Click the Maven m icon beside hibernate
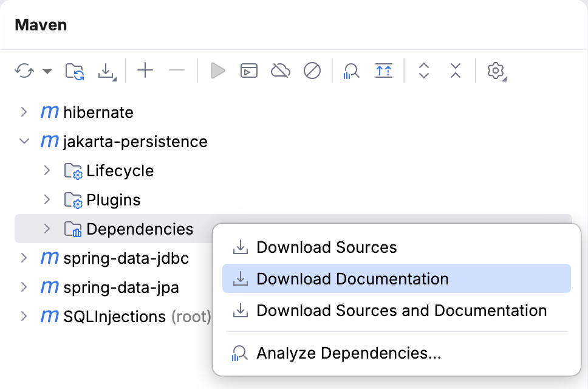This screenshot has height=389, width=588. pos(49,112)
